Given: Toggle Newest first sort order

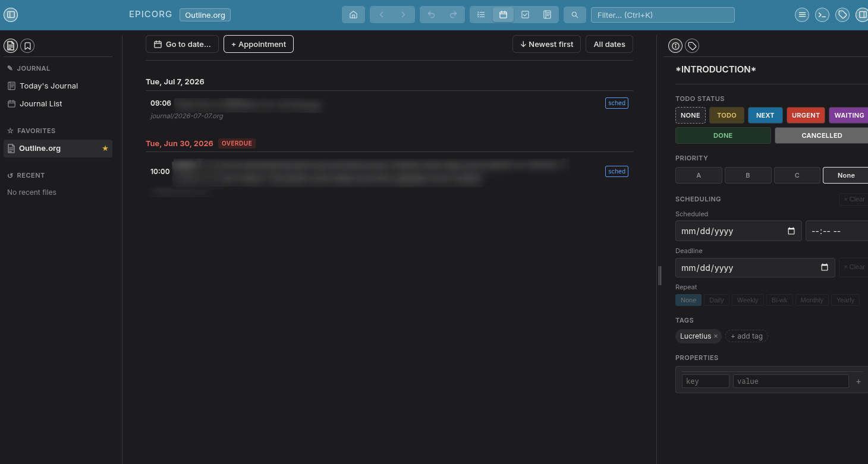Looking at the screenshot, I should [x=546, y=44].
